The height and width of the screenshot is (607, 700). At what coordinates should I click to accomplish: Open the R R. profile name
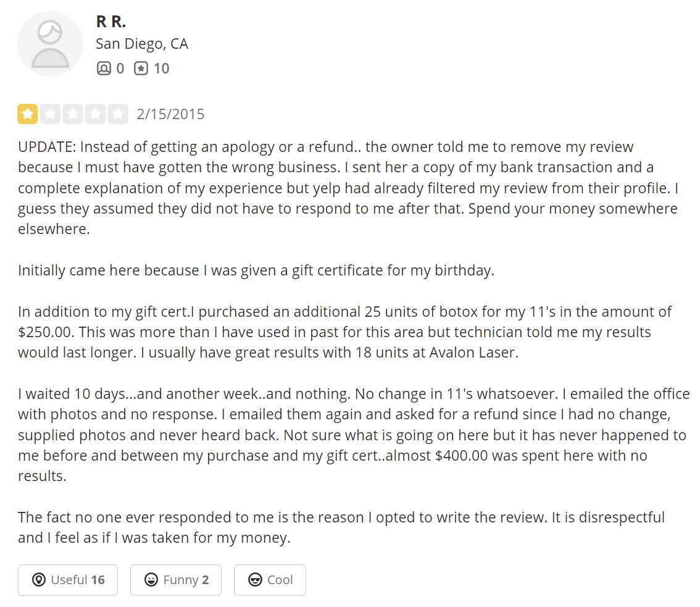(110, 21)
